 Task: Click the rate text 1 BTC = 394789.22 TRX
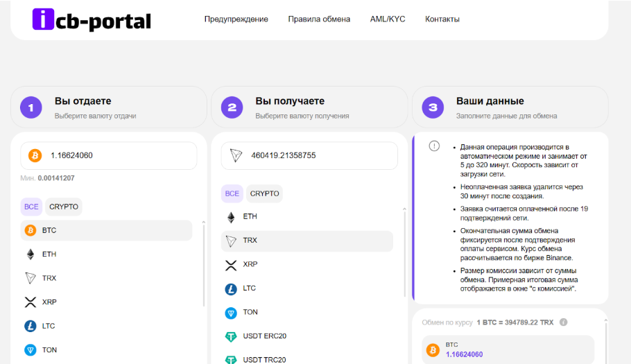(515, 322)
